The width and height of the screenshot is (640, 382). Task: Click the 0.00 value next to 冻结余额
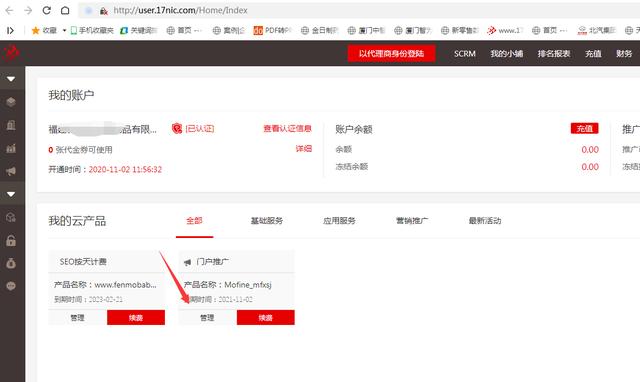tap(590, 167)
